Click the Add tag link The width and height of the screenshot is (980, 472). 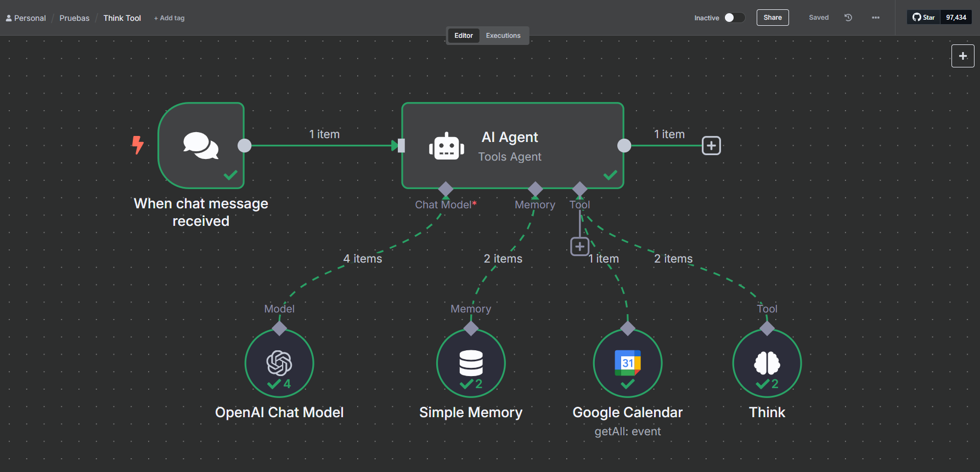(x=169, y=18)
